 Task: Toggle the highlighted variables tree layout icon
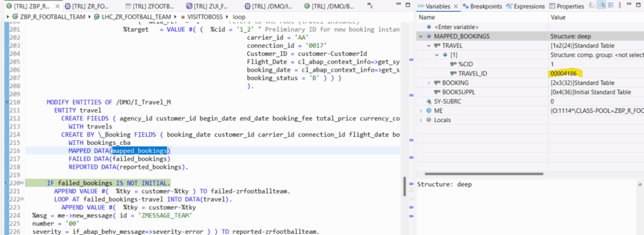click(x=601, y=5)
